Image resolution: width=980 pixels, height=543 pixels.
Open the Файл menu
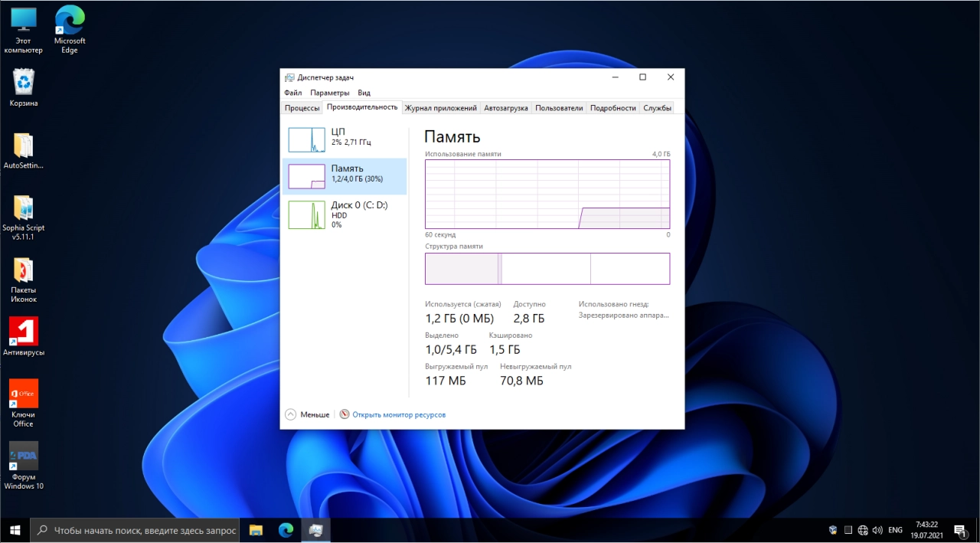point(292,93)
